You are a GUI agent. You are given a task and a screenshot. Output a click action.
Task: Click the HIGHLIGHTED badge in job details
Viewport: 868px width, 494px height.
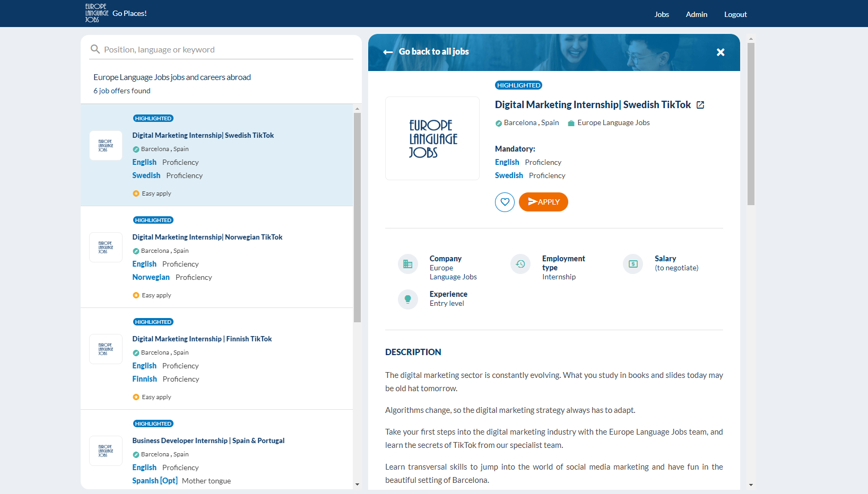pyautogui.click(x=518, y=85)
